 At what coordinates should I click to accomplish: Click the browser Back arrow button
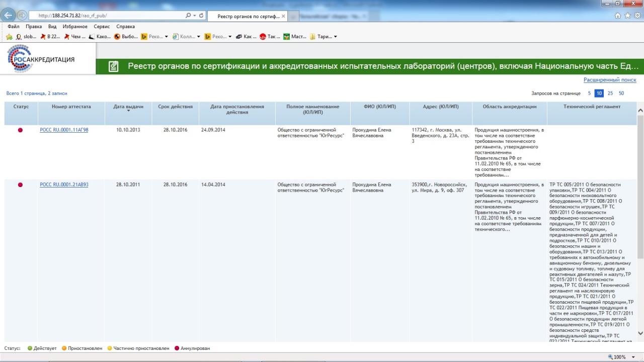pyautogui.click(x=8, y=16)
